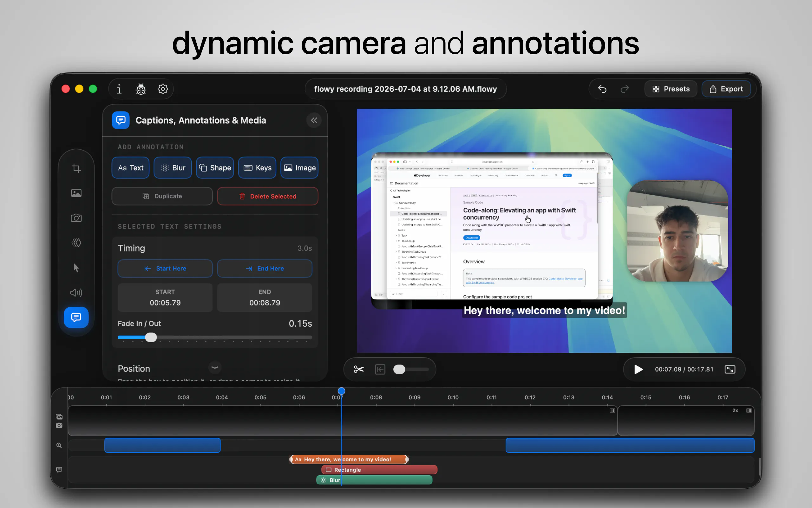
Task: Toggle fullscreen preview icon
Action: tap(730, 369)
